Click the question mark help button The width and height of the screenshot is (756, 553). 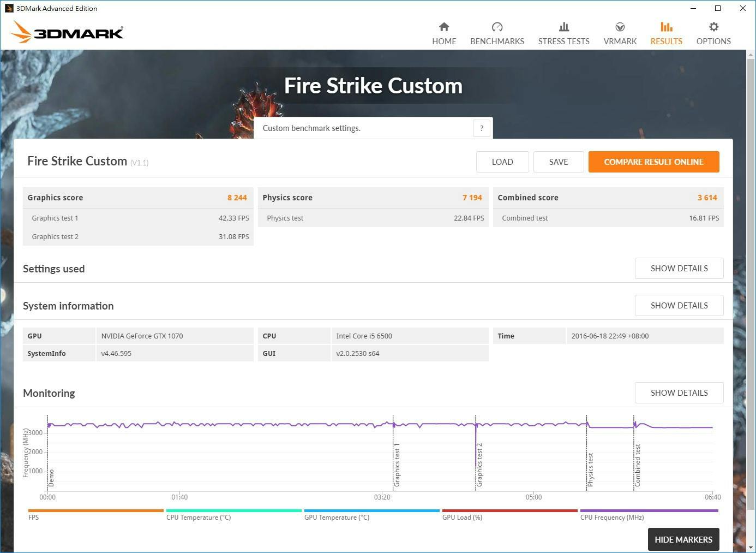click(481, 128)
